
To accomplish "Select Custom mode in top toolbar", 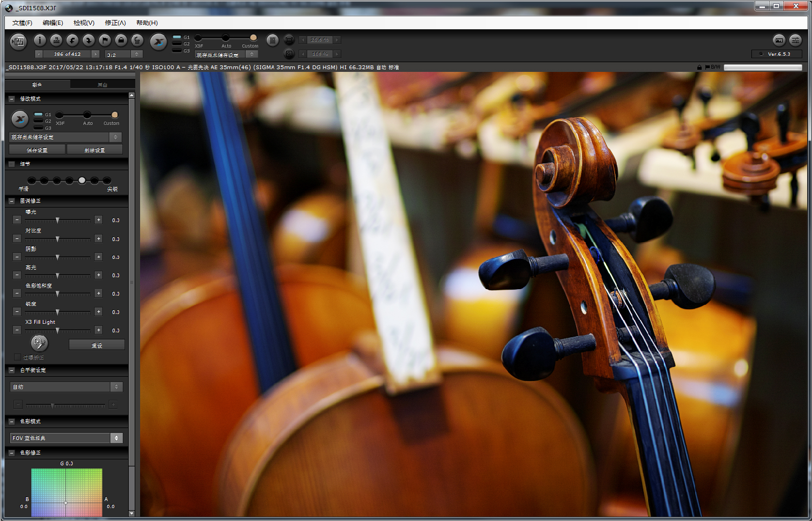I will [253, 38].
